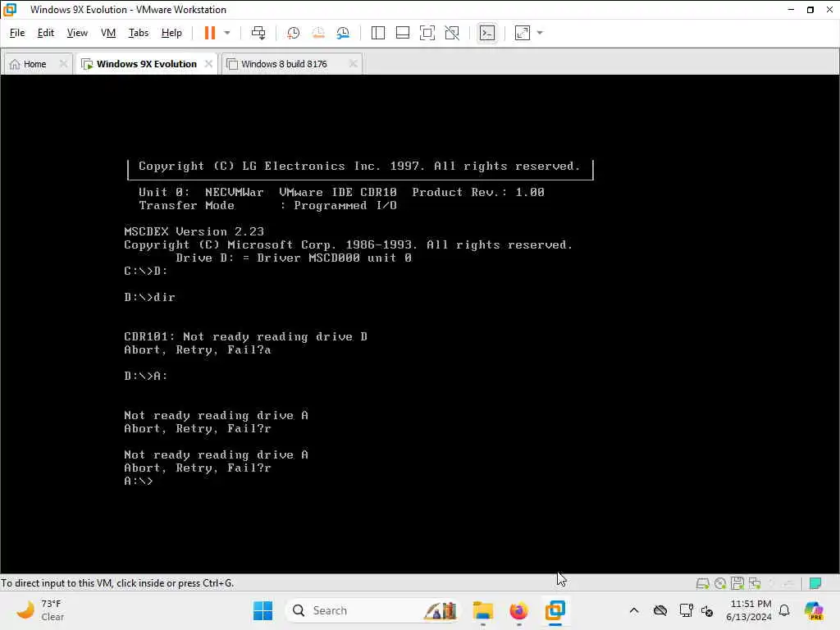Open the Tabs menu
The image size is (840, 630).
click(138, 33)
